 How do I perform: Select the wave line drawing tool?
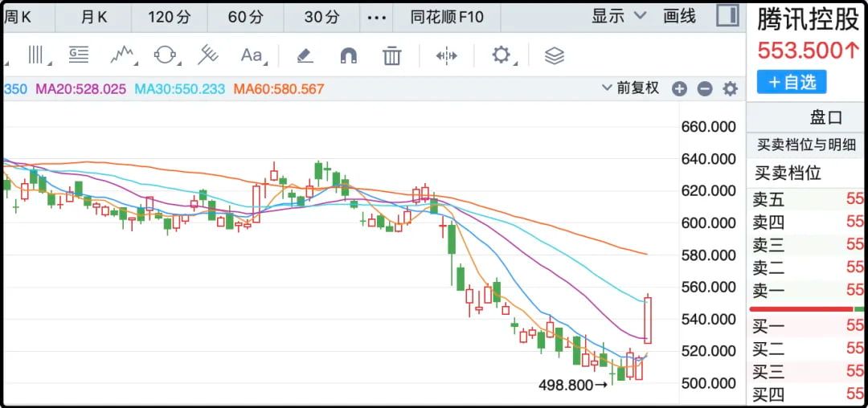pos(122,55)
